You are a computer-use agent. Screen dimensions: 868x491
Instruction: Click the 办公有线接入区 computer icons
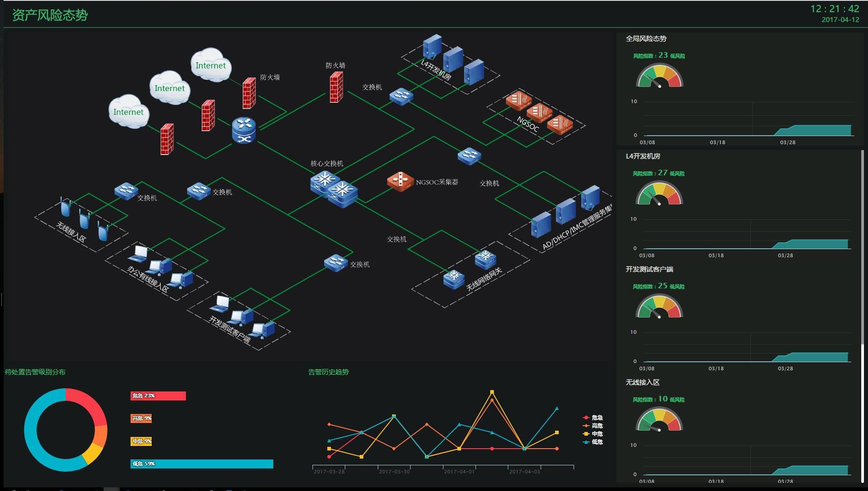point(160,267)
